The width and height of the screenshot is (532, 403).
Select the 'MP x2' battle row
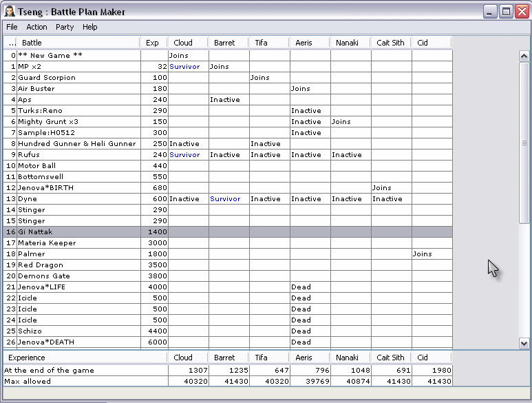pos(228,67)
